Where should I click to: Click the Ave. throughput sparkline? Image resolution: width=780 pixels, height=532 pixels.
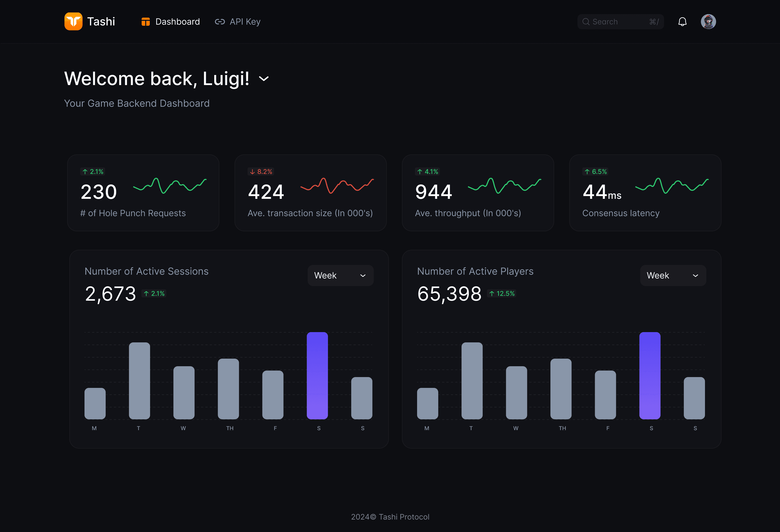[505, 186]
